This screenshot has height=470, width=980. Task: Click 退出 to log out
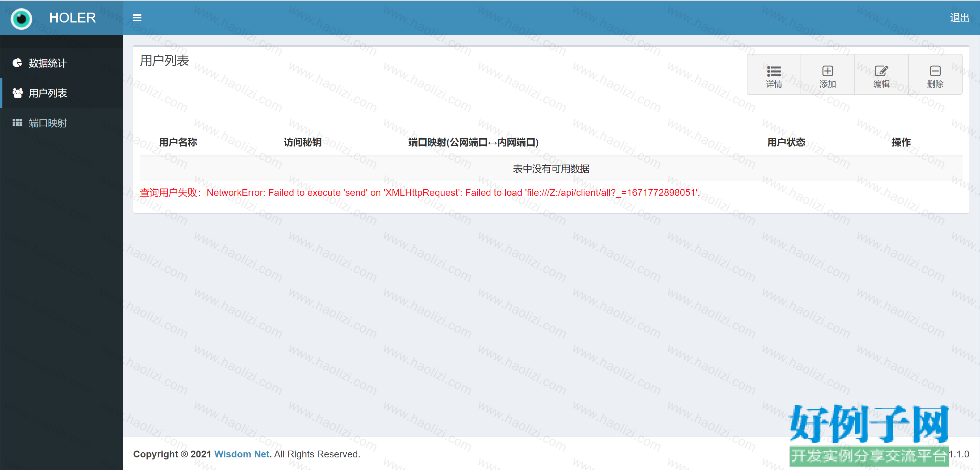[x=959, y=18]
